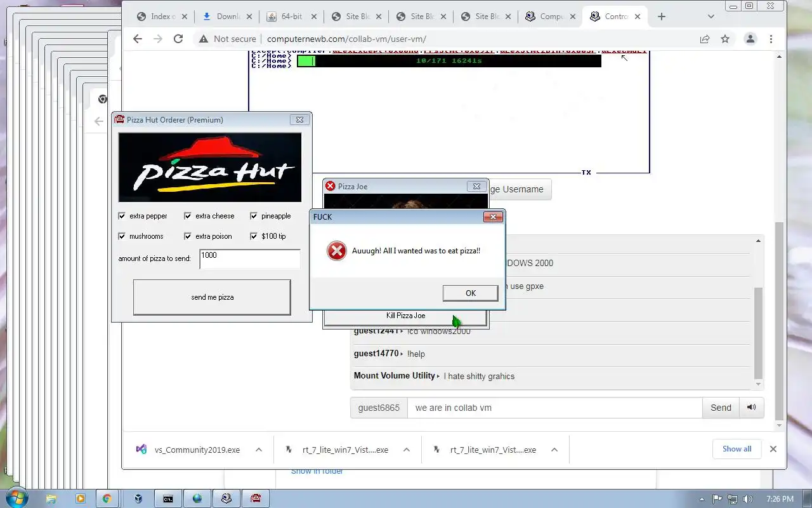The height and width of the screenshot is (508, 812).
Task: Expand options for second rt_7_lite download
Action: pos(554,450)
